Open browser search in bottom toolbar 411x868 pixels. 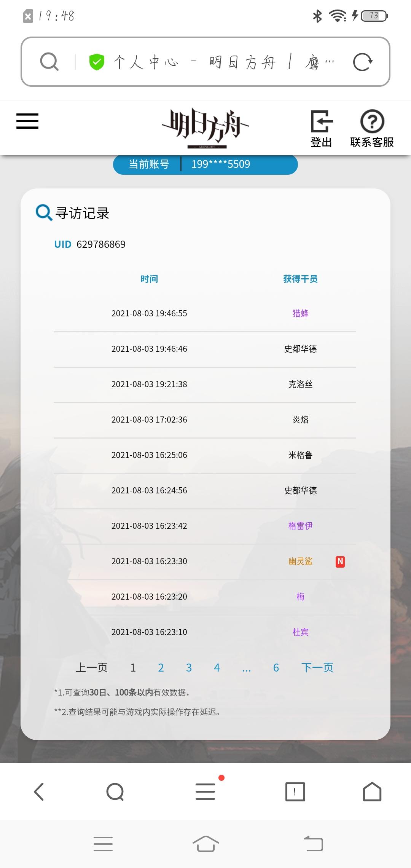click(115, 792)
